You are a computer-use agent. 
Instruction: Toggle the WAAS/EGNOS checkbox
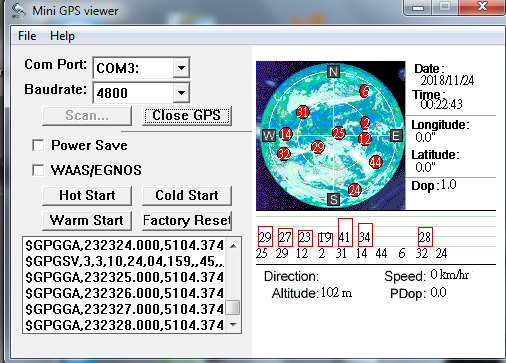[x=38, y=170]
